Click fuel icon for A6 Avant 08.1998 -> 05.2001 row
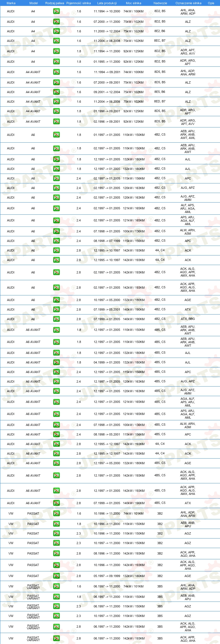The image size is (220, 644). (x=56, y=434)
